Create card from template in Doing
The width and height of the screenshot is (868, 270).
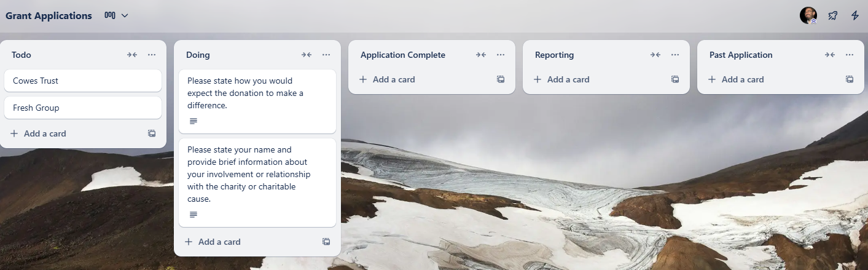(x=326, y=242)
